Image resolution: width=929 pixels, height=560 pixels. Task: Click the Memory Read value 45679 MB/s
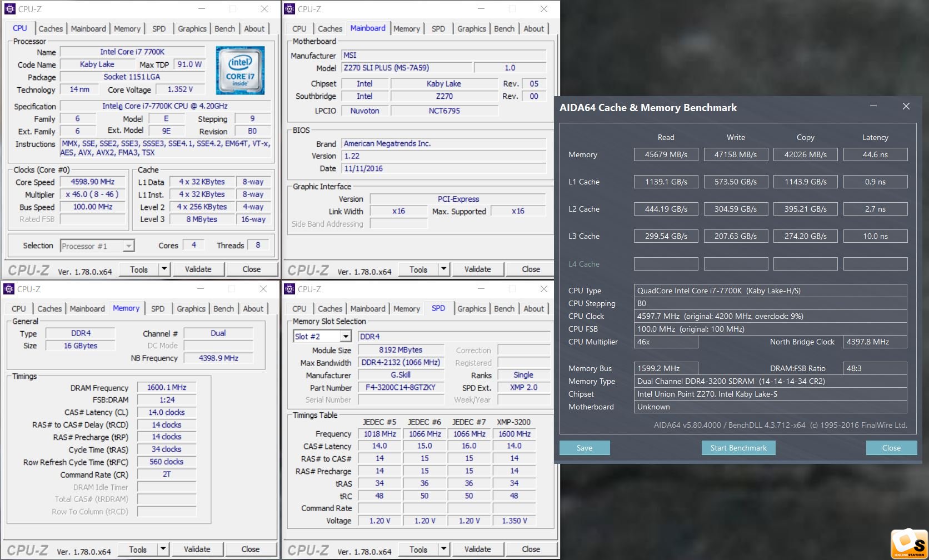(x=666, y=154)
